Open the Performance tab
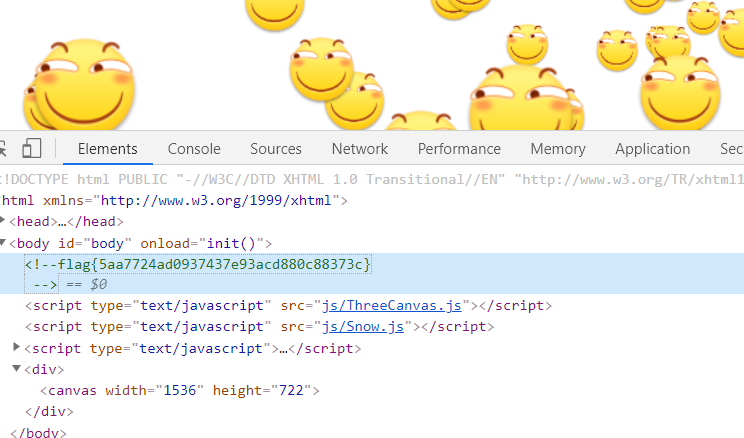The image size is (744, 438). [x=459, y=149]
